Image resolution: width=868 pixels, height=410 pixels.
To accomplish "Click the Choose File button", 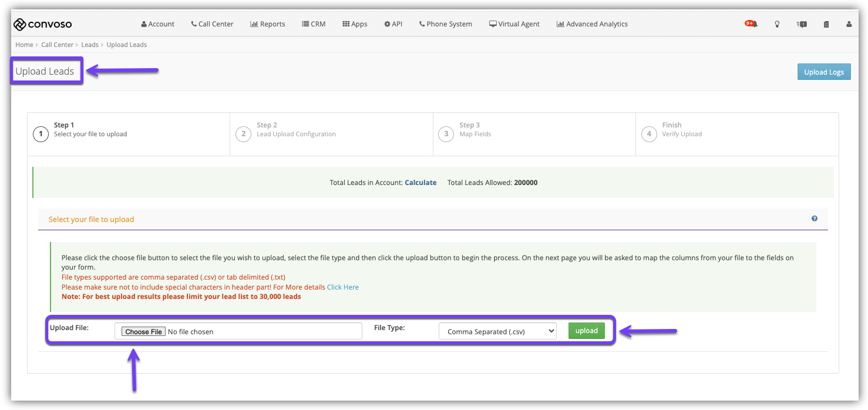I will tap(144, 332).
